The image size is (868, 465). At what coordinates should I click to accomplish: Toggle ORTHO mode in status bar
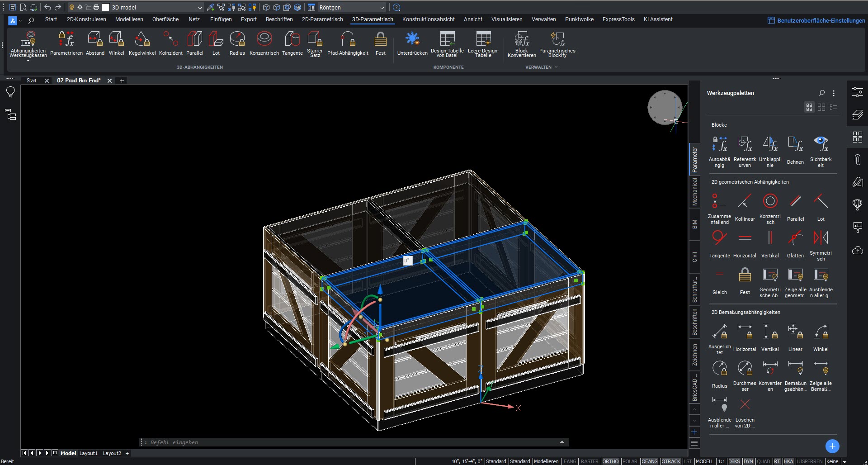610,461
